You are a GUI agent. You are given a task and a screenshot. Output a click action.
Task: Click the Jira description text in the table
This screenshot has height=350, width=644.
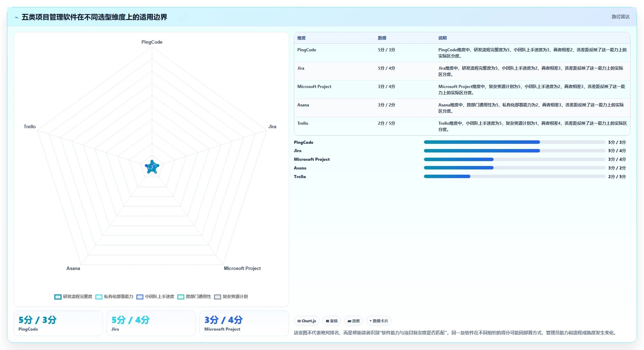(531, 71)
